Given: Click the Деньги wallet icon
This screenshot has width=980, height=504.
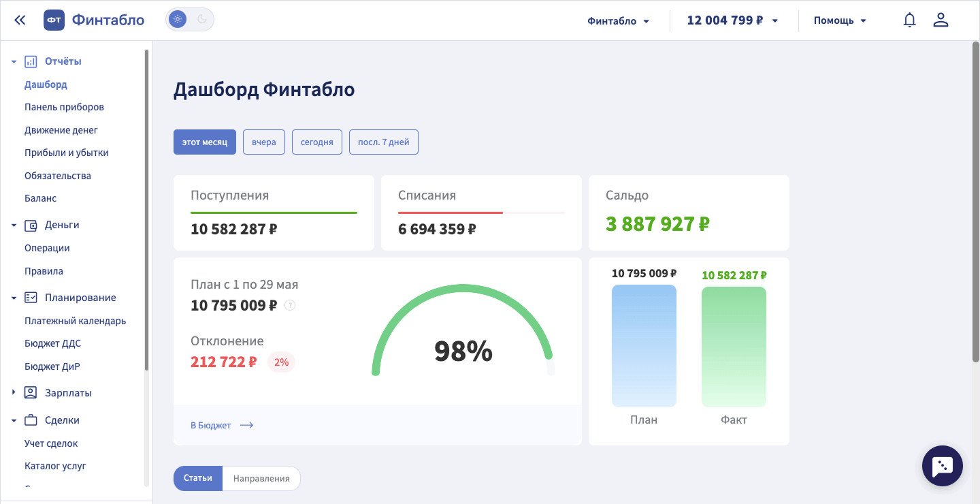Looking at the screenshot, I should [31, 225].
